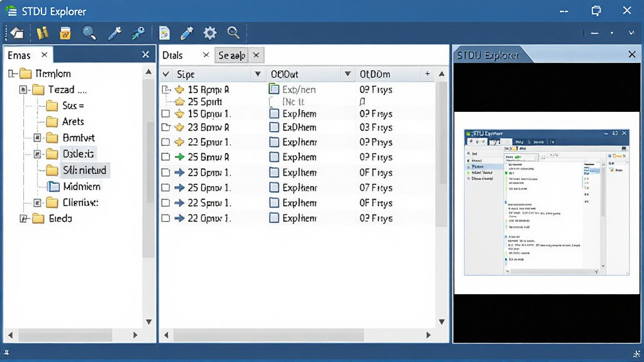Image resolution: width=644 pixels, height=362 pixels.
Task: Toggle checkbox for 23 Bpnw 1 row
Action: pyautogui.click(x=165, y=172)
